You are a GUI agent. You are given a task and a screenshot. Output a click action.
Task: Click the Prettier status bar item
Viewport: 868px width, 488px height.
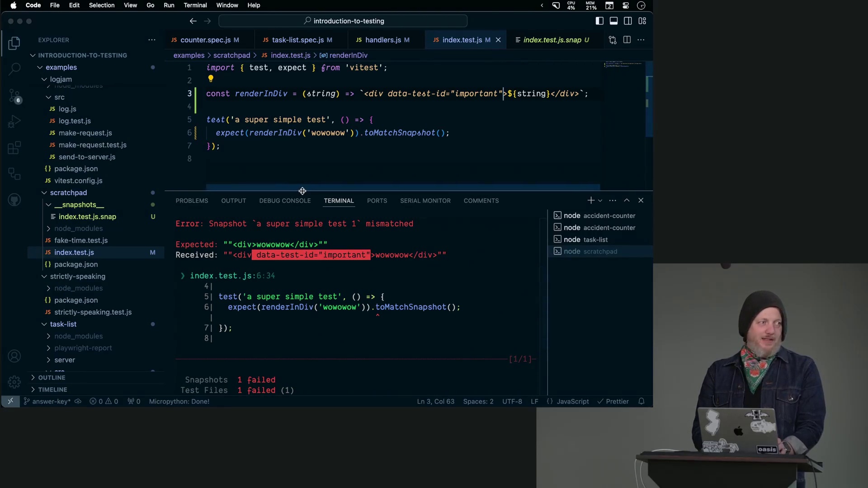(613, 401)
